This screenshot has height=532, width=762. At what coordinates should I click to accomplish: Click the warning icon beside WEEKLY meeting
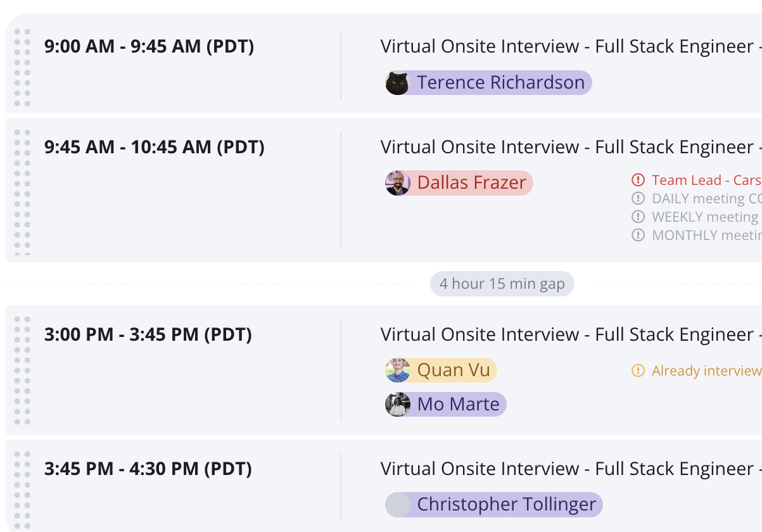638,217
